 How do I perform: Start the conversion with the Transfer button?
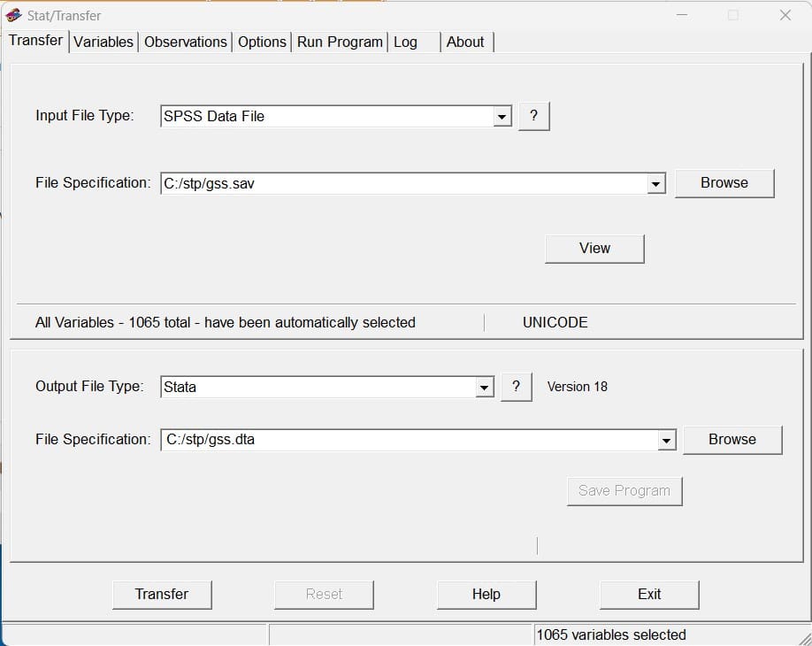(x=162, y=594)
